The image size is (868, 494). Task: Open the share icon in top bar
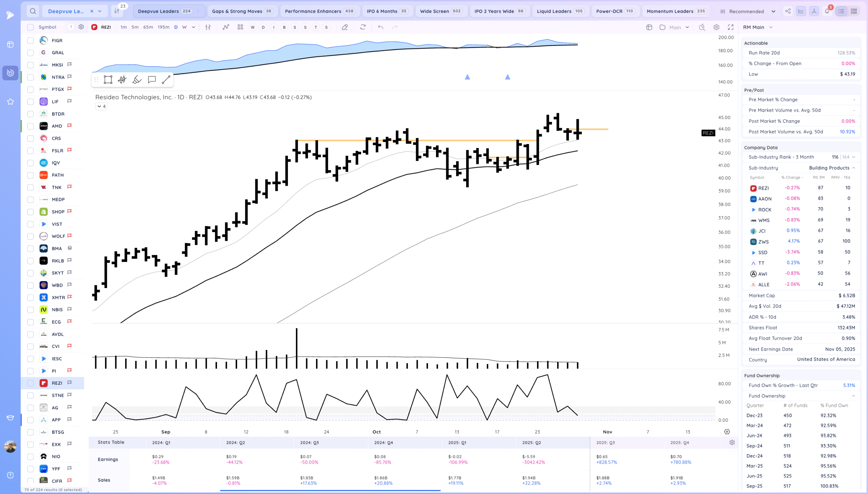tap(788, 11)
